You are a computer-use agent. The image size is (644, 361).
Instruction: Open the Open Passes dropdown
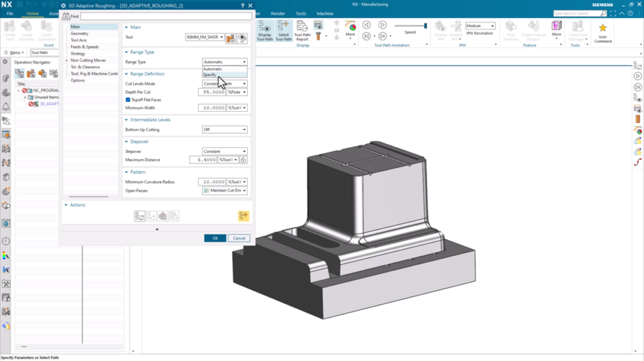[225, 190]
